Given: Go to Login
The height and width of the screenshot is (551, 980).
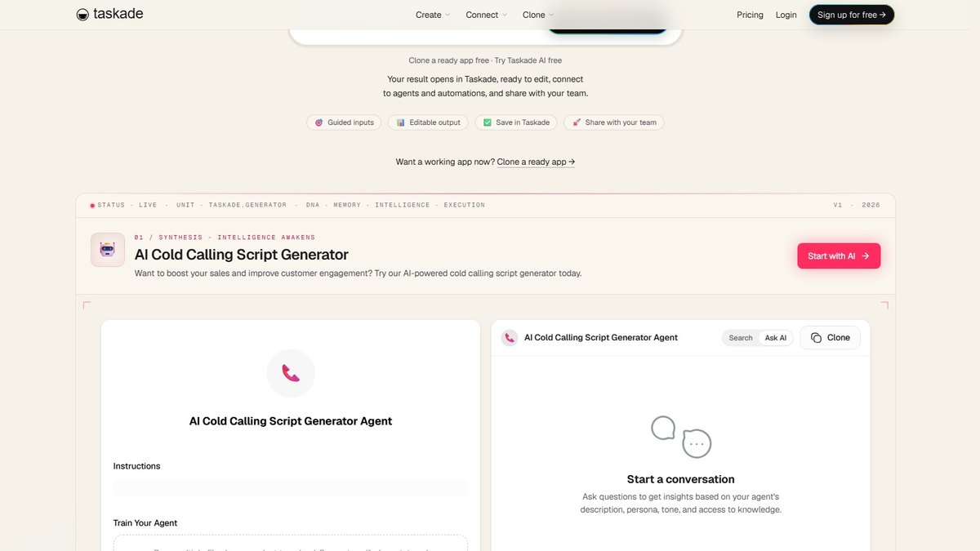Looking at the screenshot, I should coord(786,15).
